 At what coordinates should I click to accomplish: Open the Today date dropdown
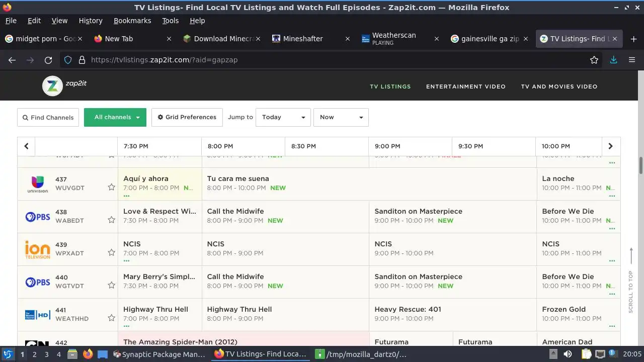click(283, 117)
